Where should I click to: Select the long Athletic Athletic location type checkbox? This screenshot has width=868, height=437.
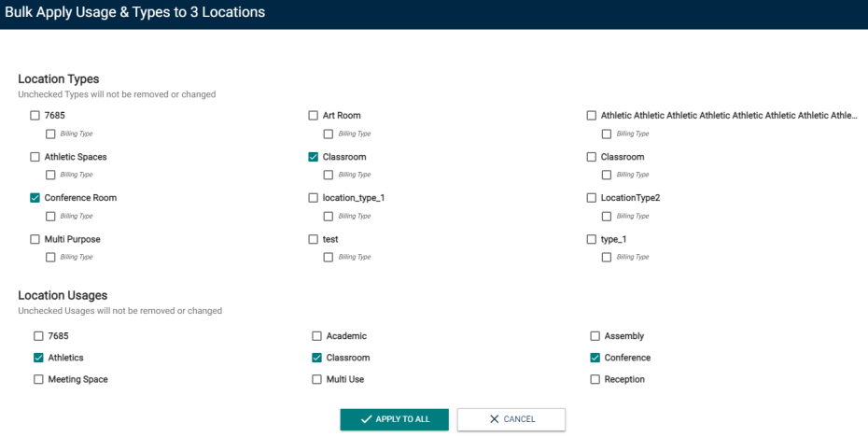[x=592, y=115]
